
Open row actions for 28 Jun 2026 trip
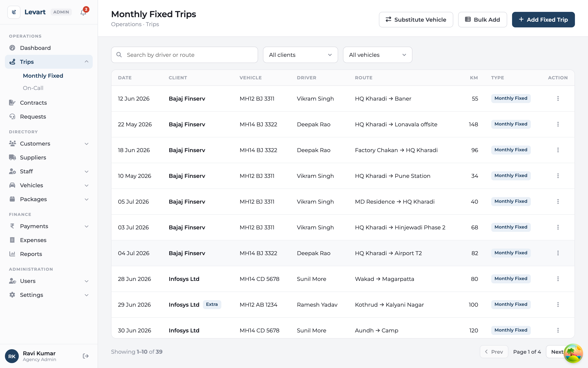pos(558,279)
